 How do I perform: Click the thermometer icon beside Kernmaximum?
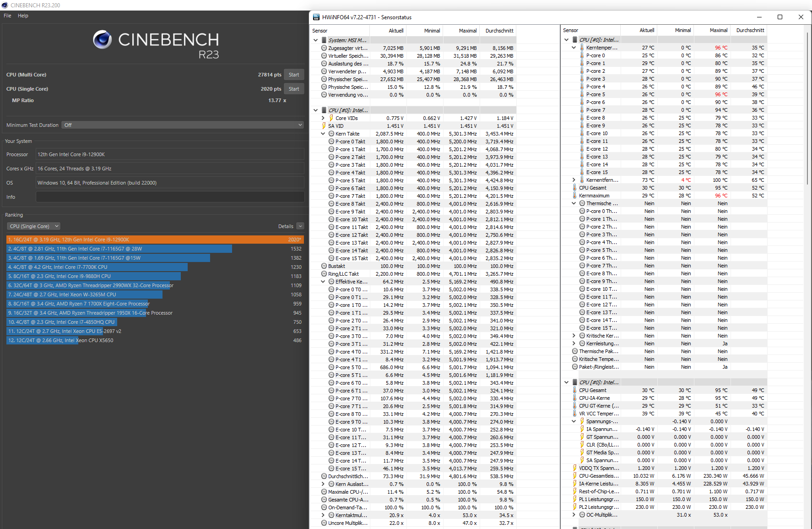[575, 196]
